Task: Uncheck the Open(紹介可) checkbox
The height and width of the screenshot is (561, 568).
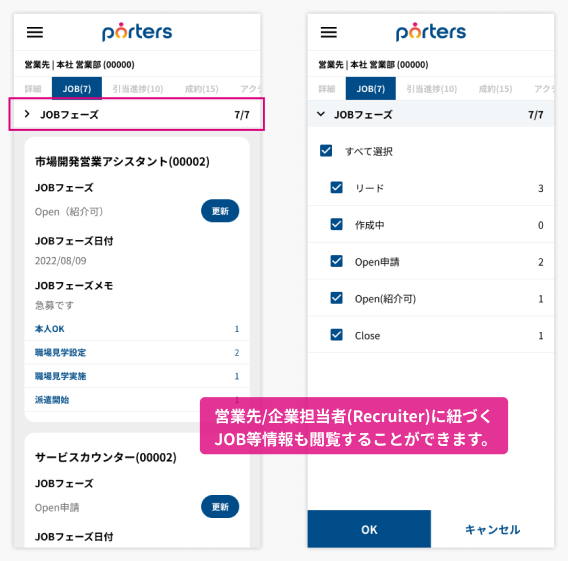Action: coord(337,298)
